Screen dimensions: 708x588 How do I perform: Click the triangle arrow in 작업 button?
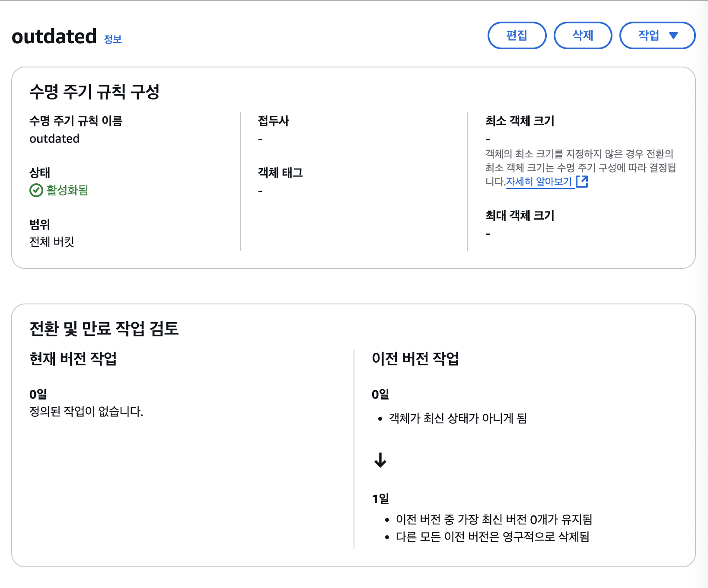coord(673,35)
